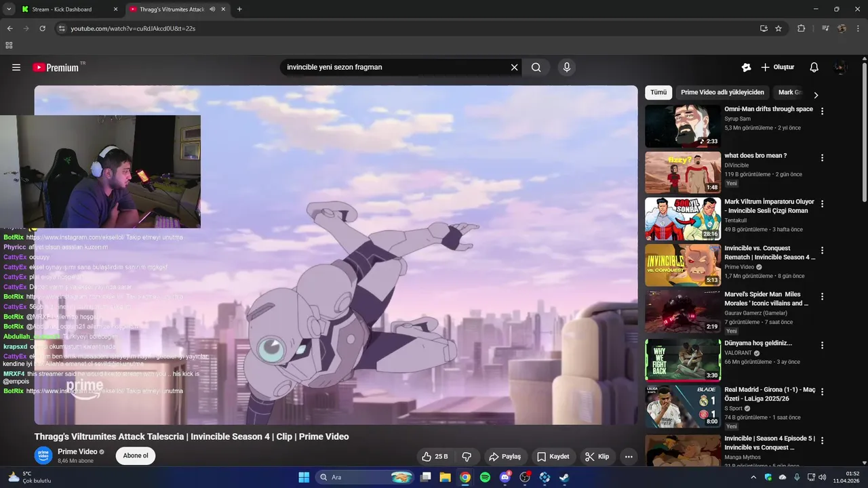Show hidden system tray icons
This screenshot has height=488, width=868.
753,477
